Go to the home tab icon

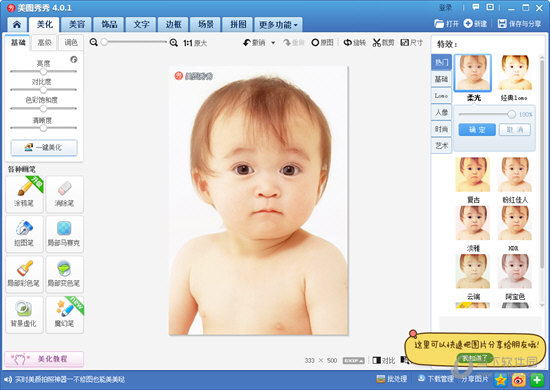pos(17,25)
